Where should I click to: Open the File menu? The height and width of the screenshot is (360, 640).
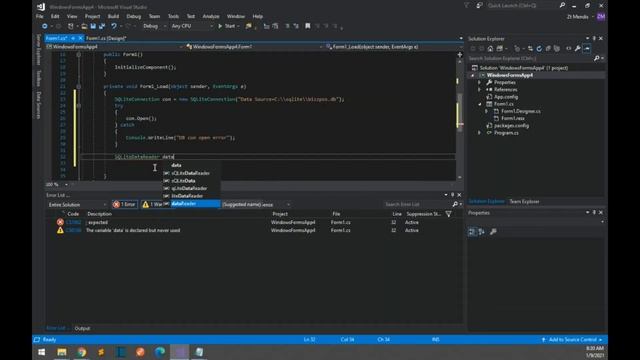click(x=40, y=16)
